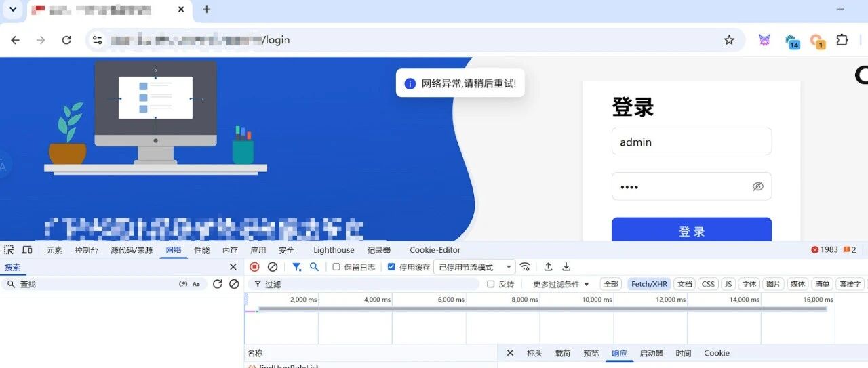The height and width of the screenshot is (368, 868).
Task: Enable the 保留日志 checkbox
Action: pyautogui.click(x=336, y=267)
